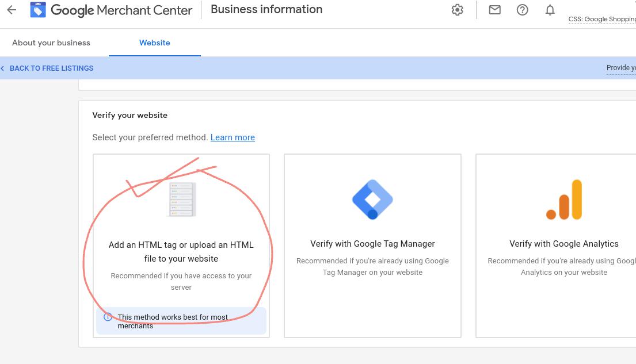Click 'Business information' page title
This screenshot has height=364, width=636.
click(x=266, y=9)
